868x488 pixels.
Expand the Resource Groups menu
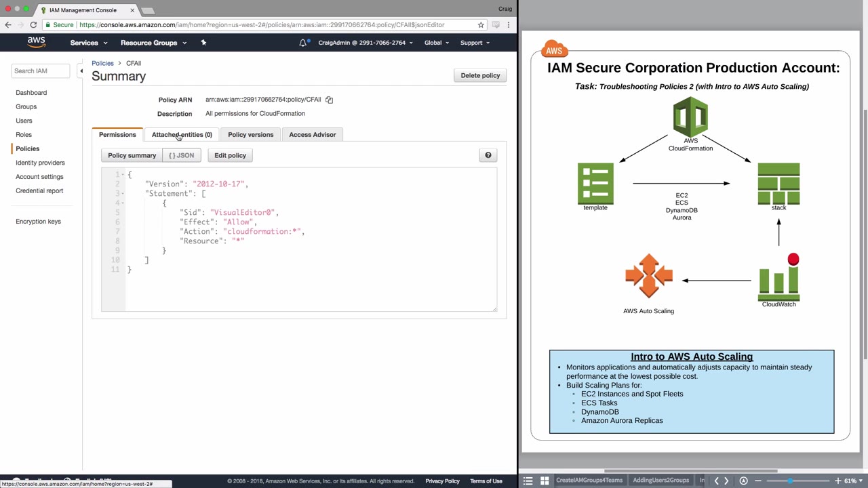(153, 43)
